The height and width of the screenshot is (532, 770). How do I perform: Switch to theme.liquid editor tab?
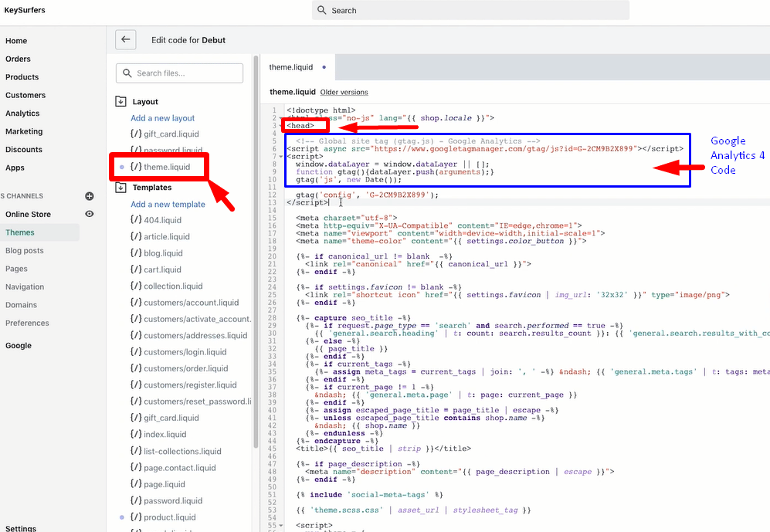[x=297, y=67]
